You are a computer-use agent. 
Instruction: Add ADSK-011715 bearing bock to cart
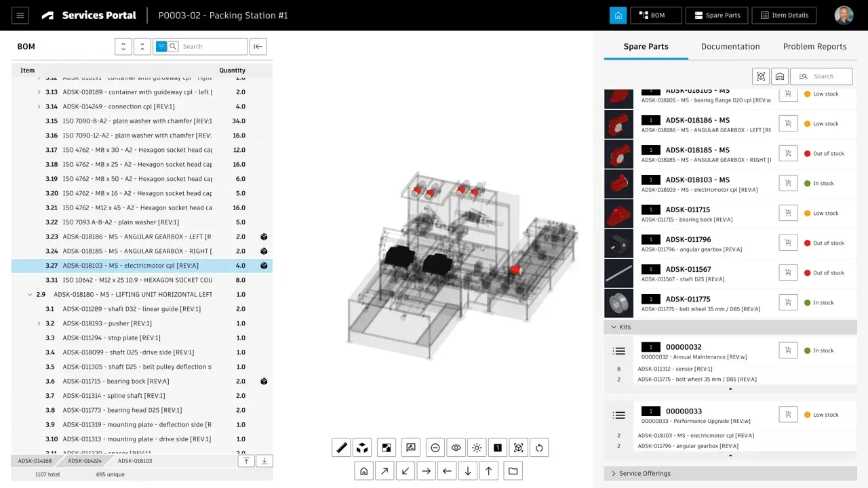point(788,213)
